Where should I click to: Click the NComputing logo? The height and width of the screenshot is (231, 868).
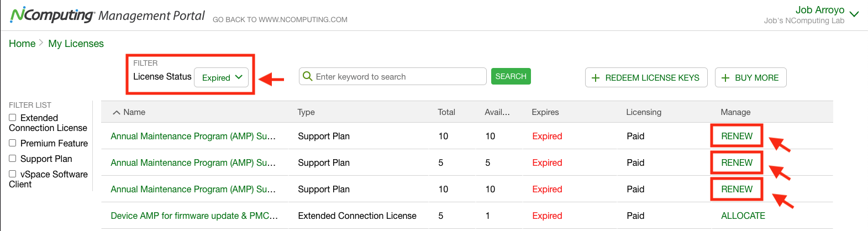(x=52, y=15)
